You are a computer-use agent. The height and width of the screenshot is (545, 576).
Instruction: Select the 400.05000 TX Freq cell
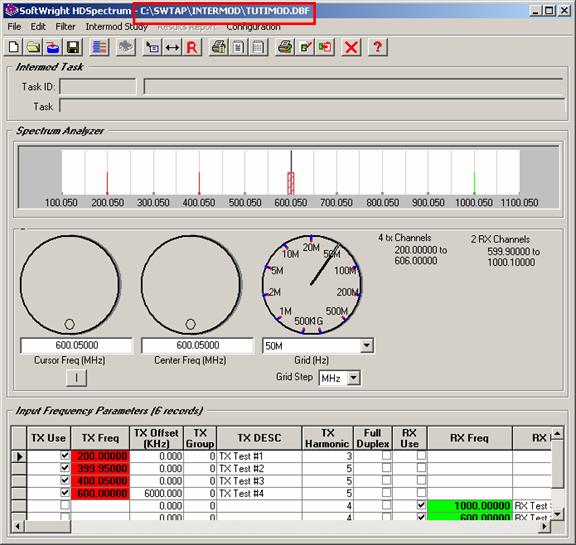pos(100,481)
